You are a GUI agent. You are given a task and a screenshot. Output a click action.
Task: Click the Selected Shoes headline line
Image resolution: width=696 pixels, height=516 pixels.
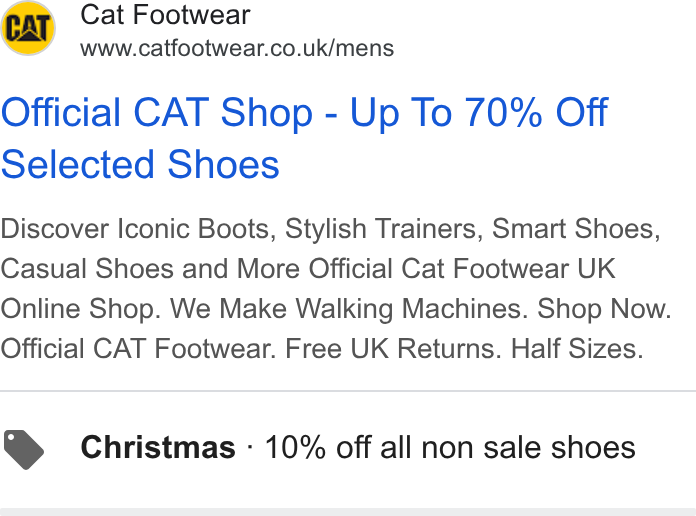click(x=140, y=165)
